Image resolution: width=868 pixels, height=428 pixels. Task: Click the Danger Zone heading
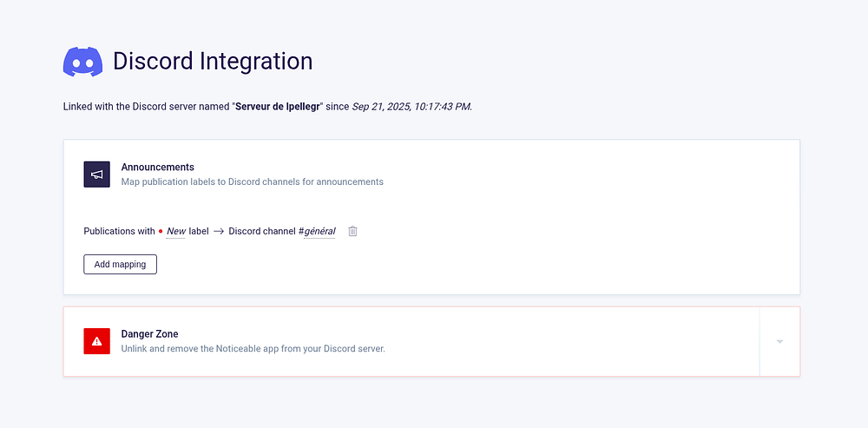click(x=149, y=333)
